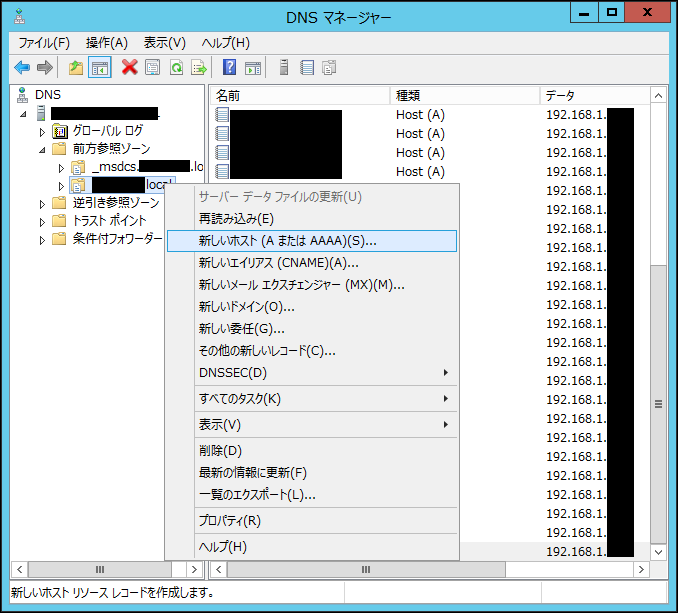Click the properties toolbar icon
The height and width of the screenshot is (613, 678).
pyautogui.click(x=152, y=68)
